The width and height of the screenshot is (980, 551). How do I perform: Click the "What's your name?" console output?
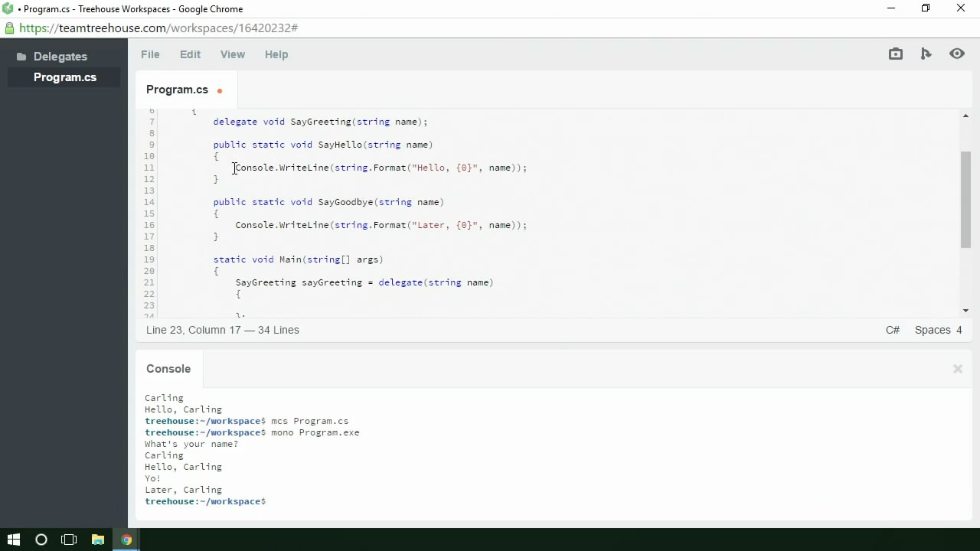pyautogui.click(x=191, y=444)
